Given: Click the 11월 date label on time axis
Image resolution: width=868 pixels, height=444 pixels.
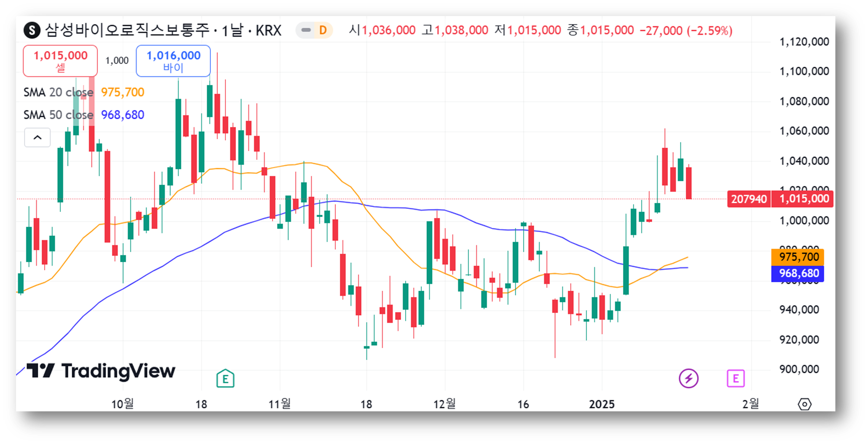Looking at the screenshot, I should (280, 404).
